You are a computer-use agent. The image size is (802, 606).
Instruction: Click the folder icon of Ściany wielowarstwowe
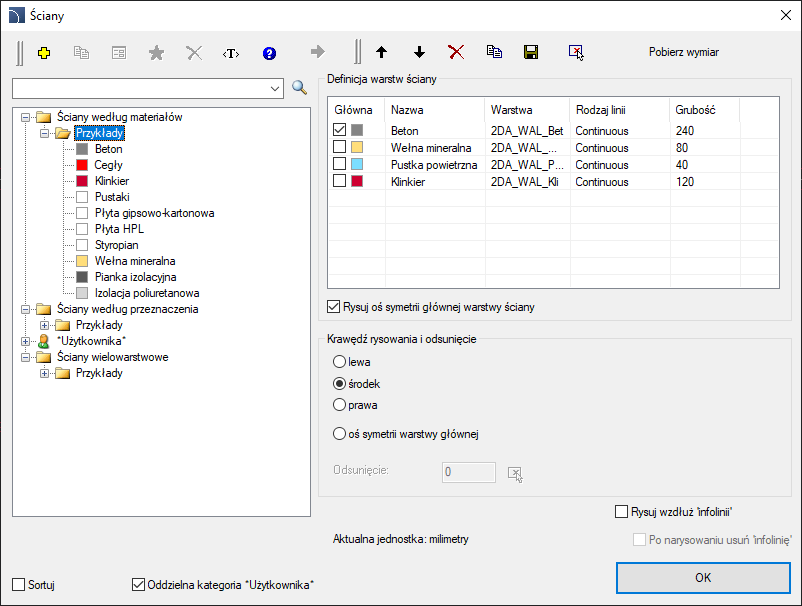[43, 357]
